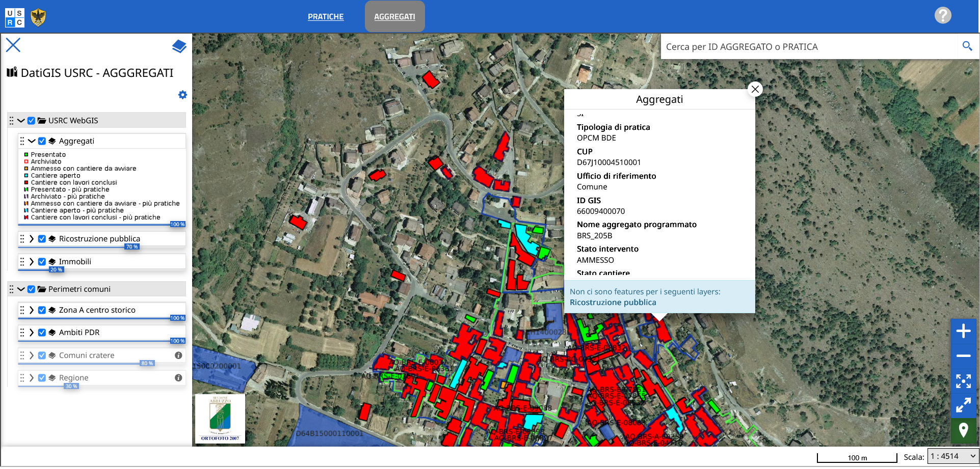
Task: Open the Scala scale dropdown
Action: (953, 456)
